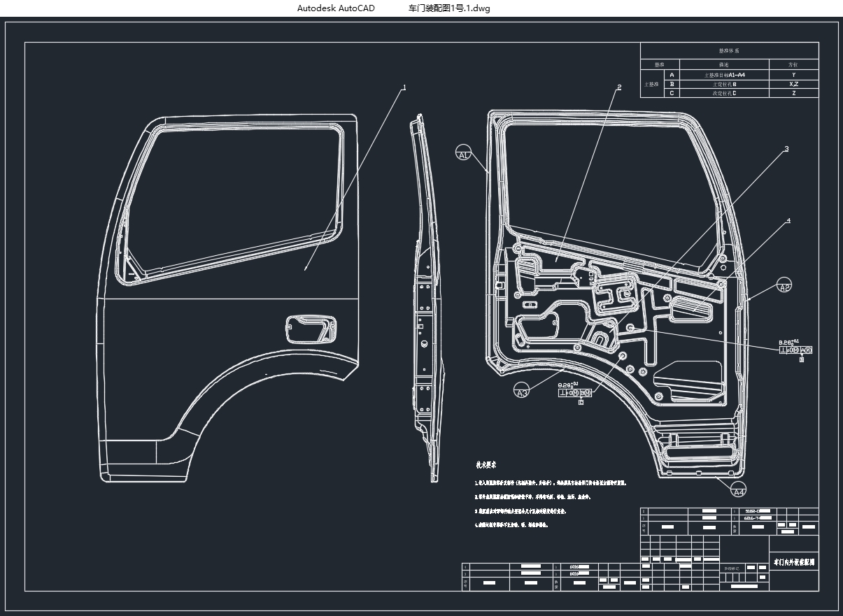Image resolution: width=843 pixels, height=616 pixels.
Task: Click the door side-section view in the middle
Action: click(426, 299)
